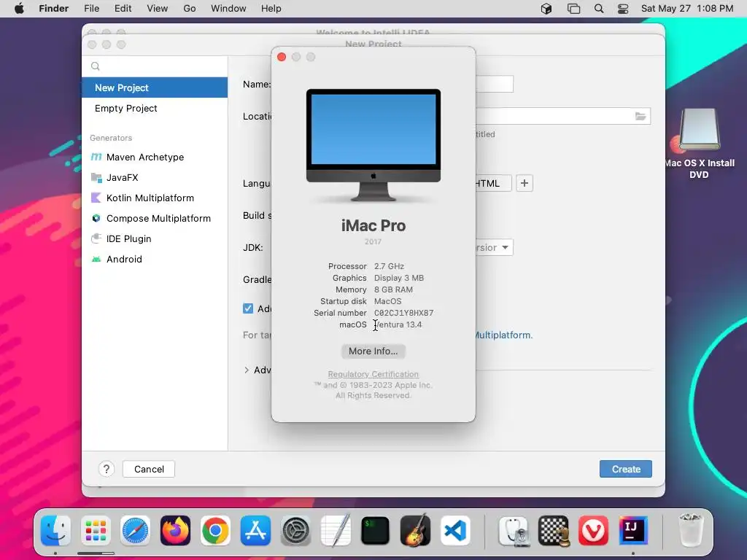
Task: Open Launchpad from the Dock
Action: [x=96, y=531]
